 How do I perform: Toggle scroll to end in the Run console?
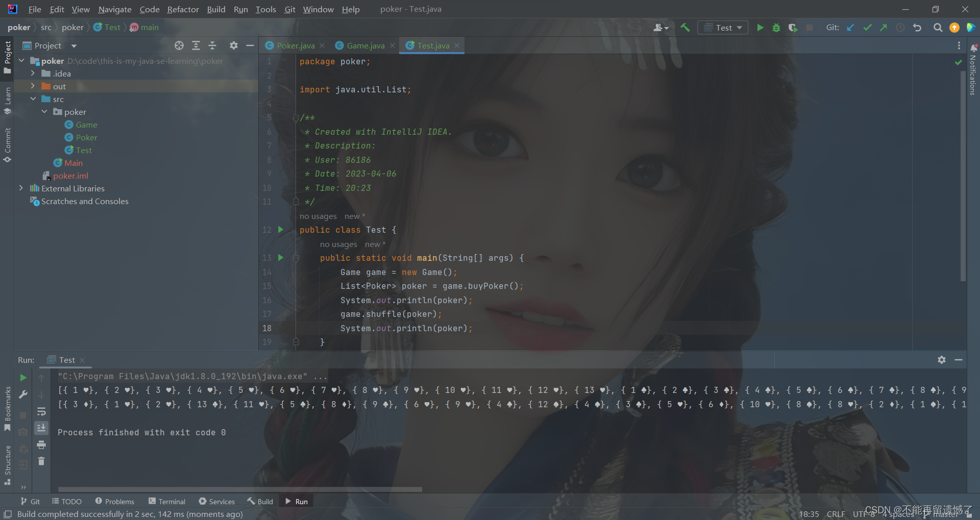click(x=41, y=428)
